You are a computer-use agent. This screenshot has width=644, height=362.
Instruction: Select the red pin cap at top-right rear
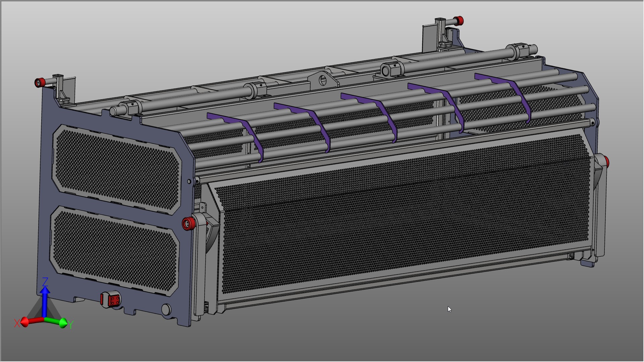(x=459, y=21)
